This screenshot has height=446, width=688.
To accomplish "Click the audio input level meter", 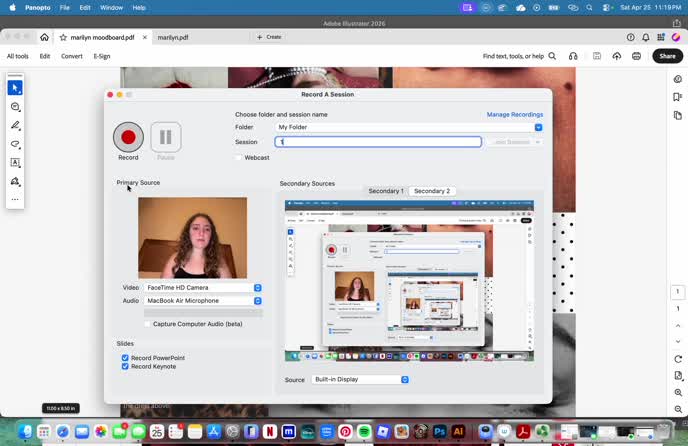I will click(203, 313).
